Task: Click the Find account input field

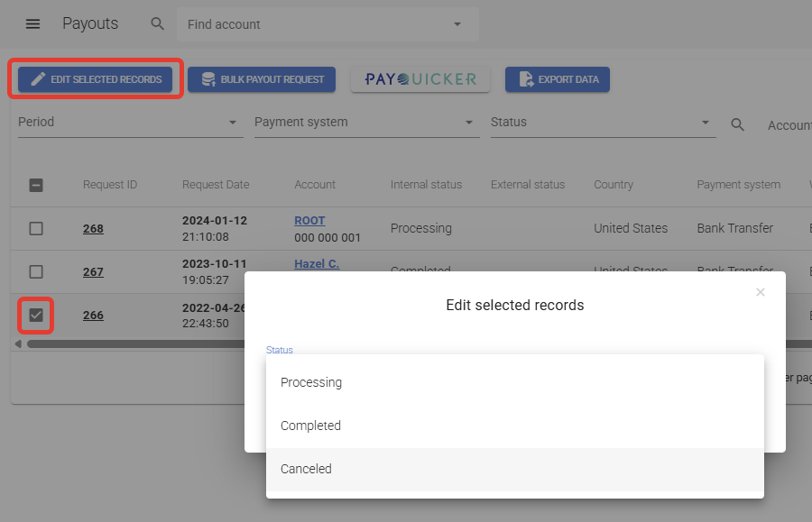Action: 316,24
